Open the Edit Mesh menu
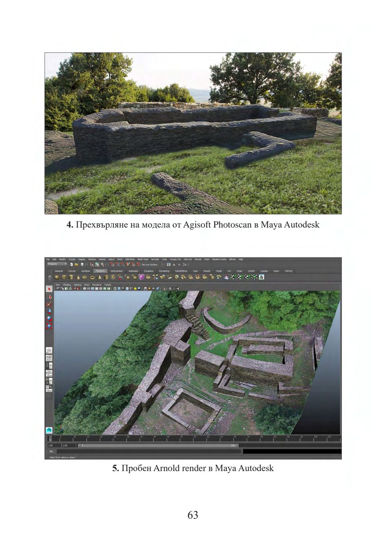Viewport: 392px width, 556px height. point(130,259)
